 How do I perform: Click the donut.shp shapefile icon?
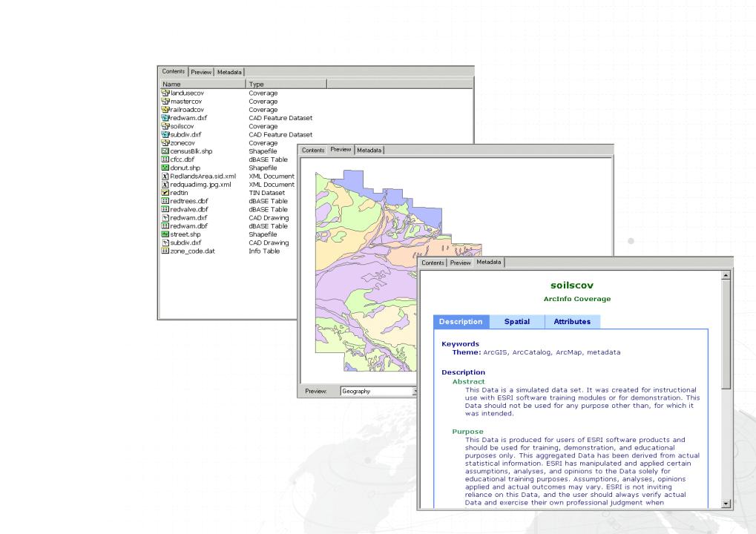(165, 168)
